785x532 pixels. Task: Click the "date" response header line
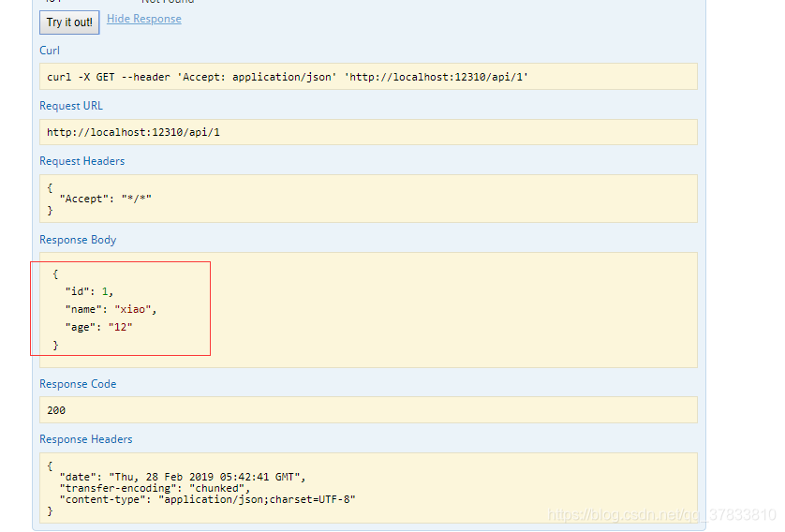pos(183,477)
